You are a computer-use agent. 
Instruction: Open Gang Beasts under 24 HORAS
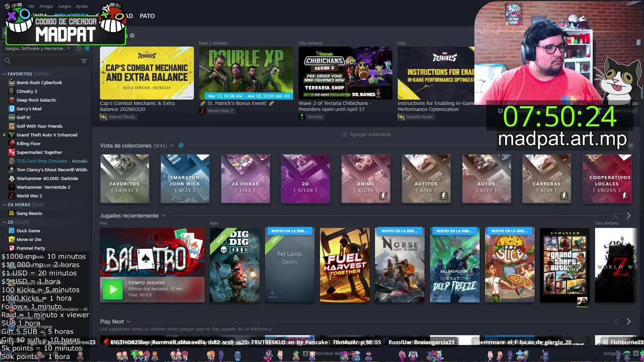point(29,213)
